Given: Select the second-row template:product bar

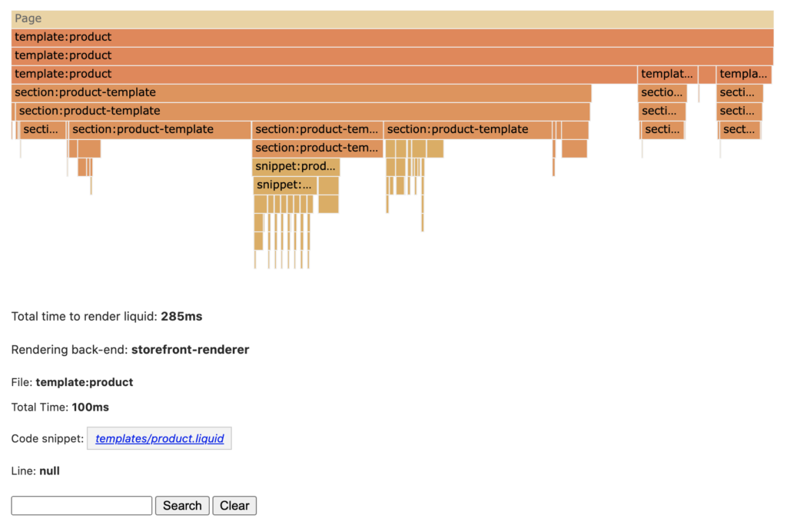Looking at the screenshot, I should point(392,55).
